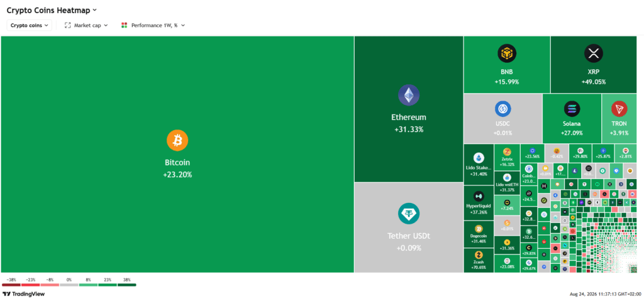Click the coin icon above +29.80%

(x=580, y=151)
